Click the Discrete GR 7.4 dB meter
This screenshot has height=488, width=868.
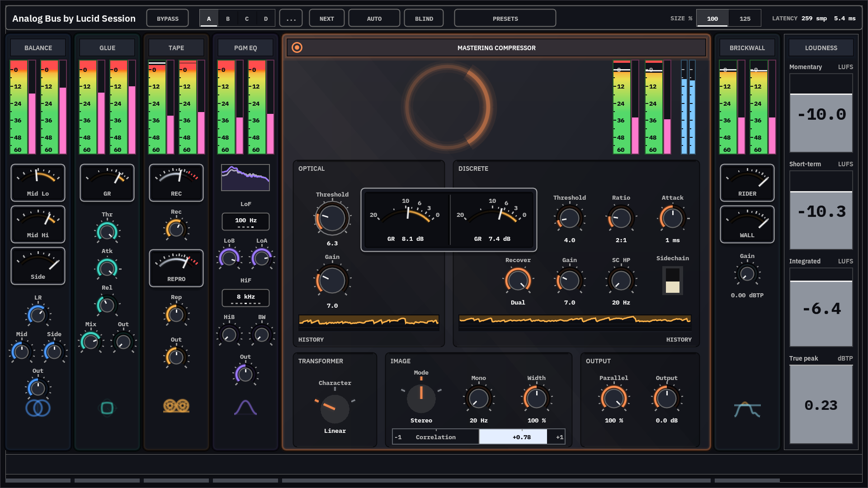point(493,220)
